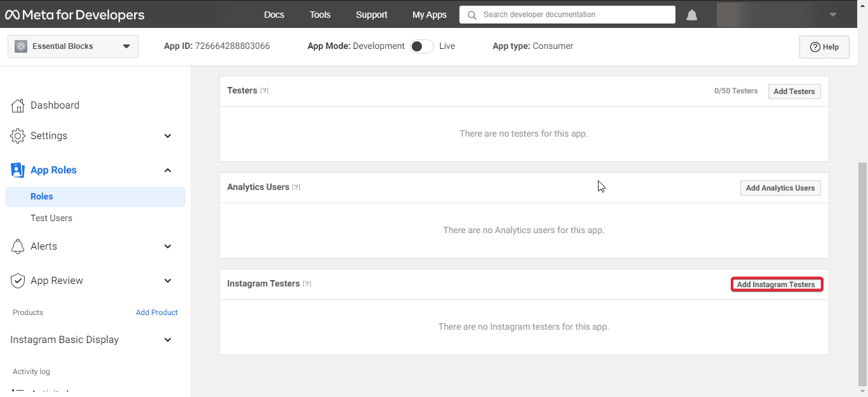868x397 pixels.
Task: Click the "0/50 Testers" count
Action: [x=736, y=91]
